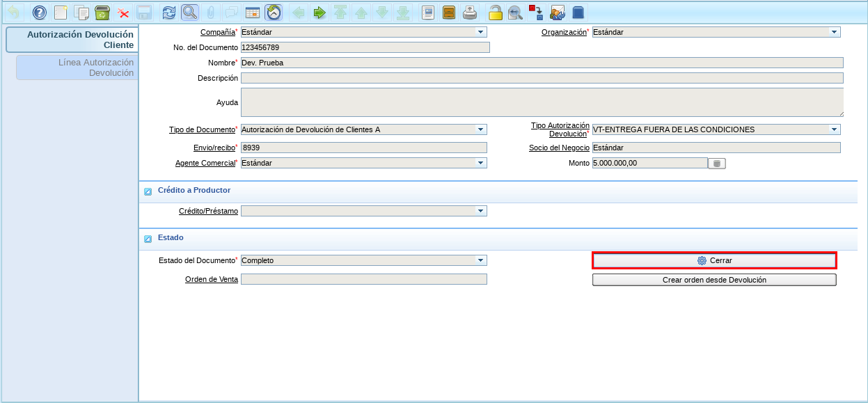Viewport: 868px width, 403px height.
Task: Open the Help question mark icon
Action: pos(40,13)
